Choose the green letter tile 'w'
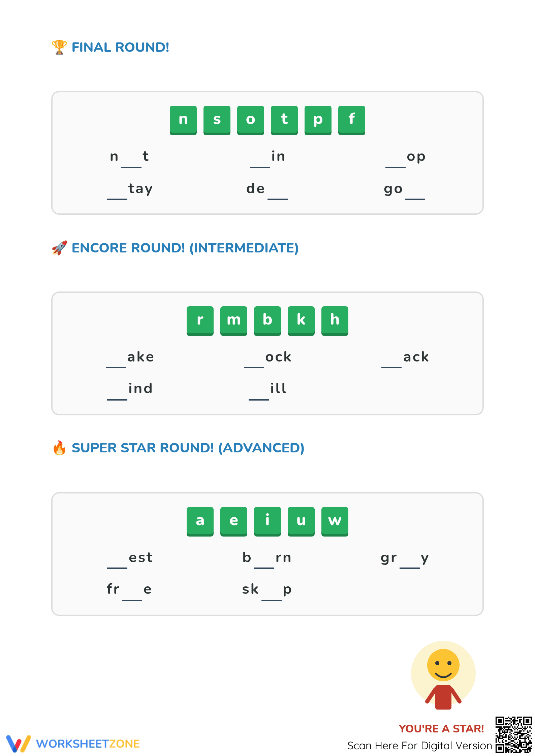 click(x=335, y=521)
